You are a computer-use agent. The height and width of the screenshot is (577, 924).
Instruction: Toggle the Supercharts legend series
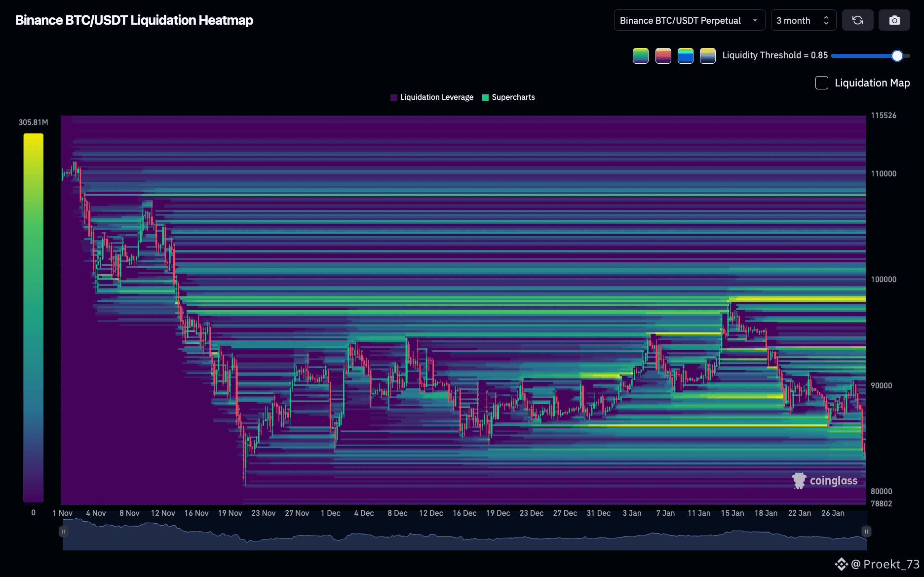point(508,97)
